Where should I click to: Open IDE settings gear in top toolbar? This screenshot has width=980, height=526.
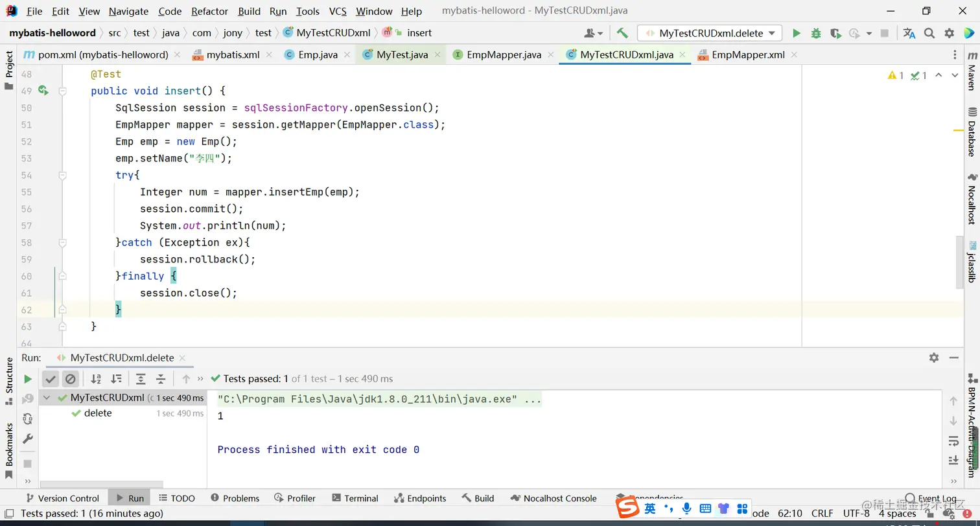click(x=950, y=33)
